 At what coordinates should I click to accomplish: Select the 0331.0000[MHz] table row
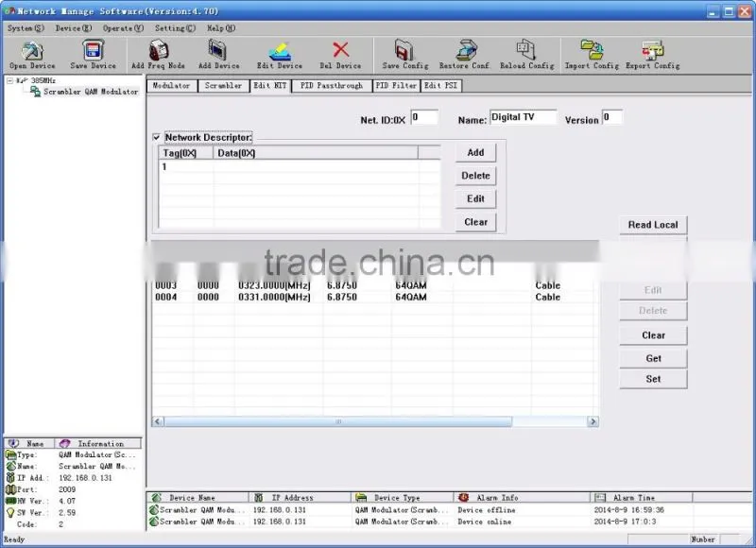pyautogui.click(x=375, y=298)
